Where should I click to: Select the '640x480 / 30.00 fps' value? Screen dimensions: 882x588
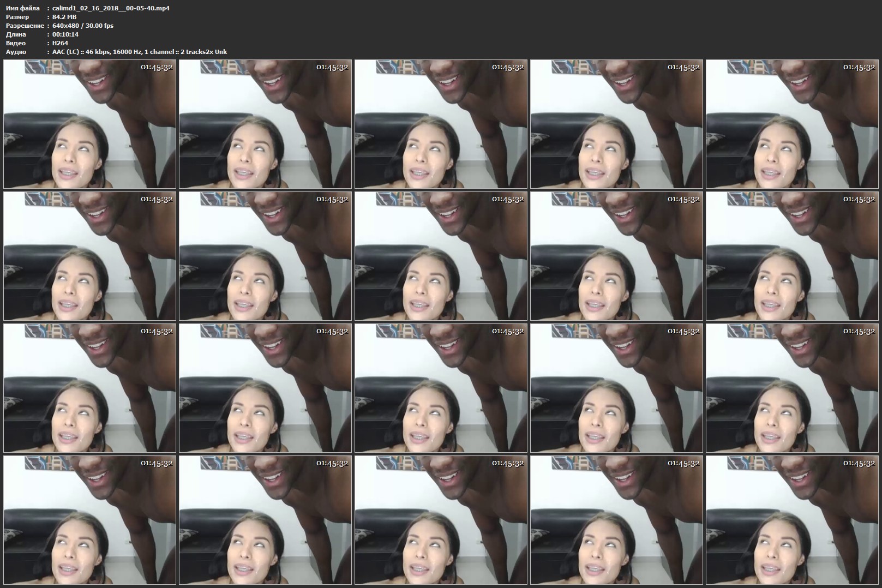tap(83, 26)
